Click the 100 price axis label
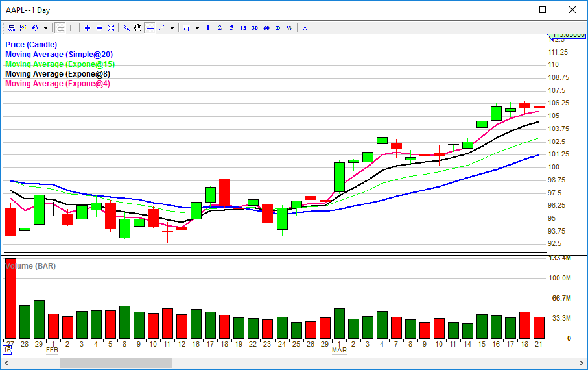Viewport: 588px width, 370px height. (554, 167)
